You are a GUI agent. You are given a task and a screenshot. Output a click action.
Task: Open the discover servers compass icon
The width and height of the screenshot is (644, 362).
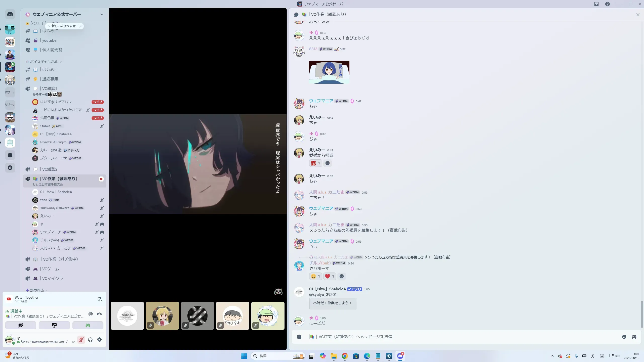[10, 168]
